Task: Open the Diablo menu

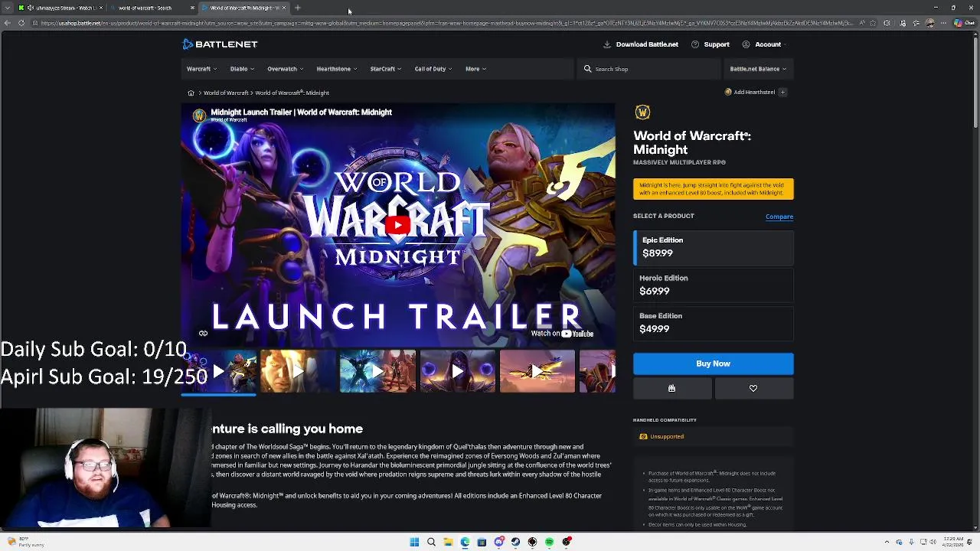Action: 242,69
